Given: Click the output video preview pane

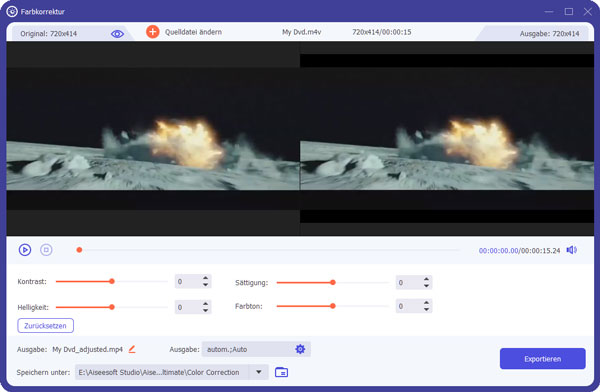Looking at the screenshot, I should tap(447, 138).
